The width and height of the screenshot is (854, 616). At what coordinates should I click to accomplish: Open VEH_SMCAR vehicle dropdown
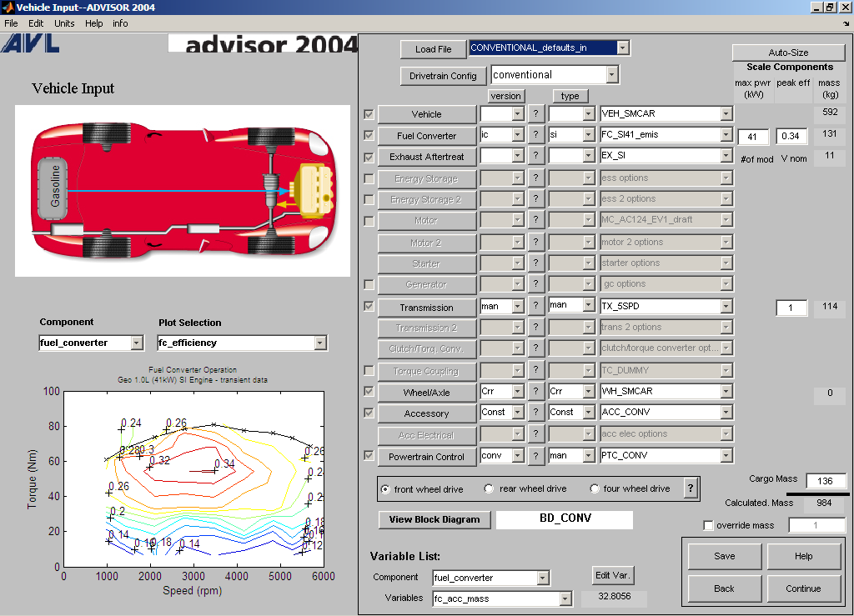click(x=726, y=113)
